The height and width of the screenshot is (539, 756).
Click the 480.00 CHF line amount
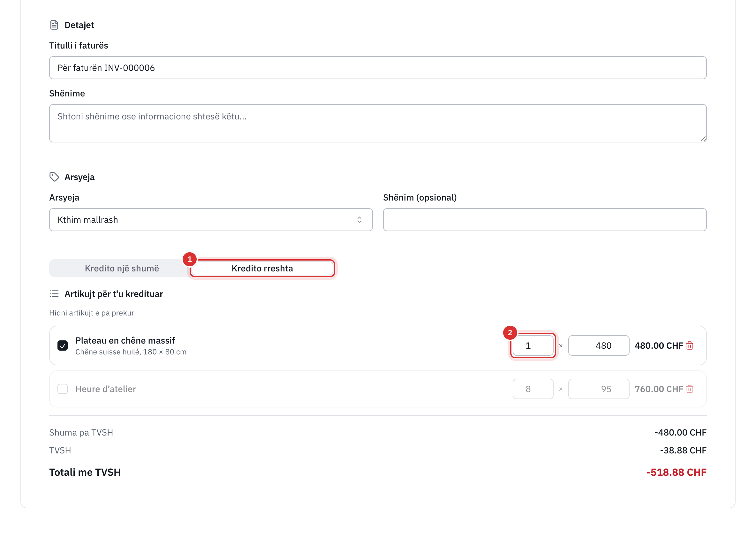pyautogui.click(x=659, y=345)
